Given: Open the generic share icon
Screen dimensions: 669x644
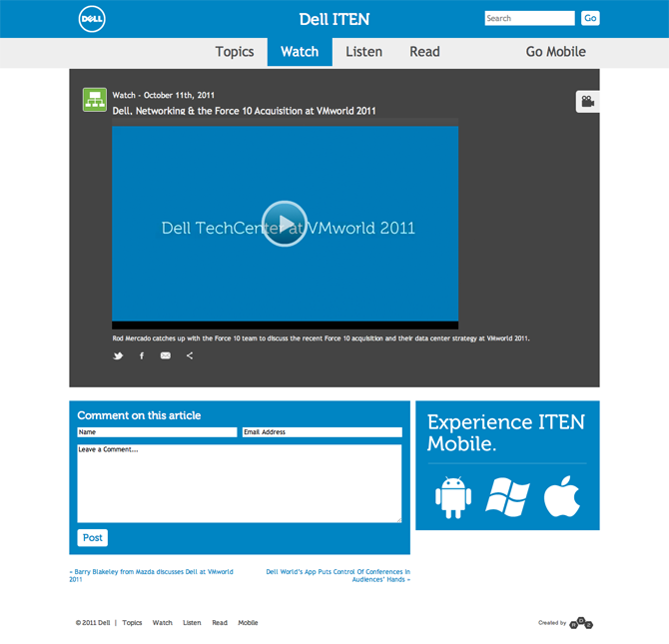Looking at the screenshot, I should tap(190, 355).
